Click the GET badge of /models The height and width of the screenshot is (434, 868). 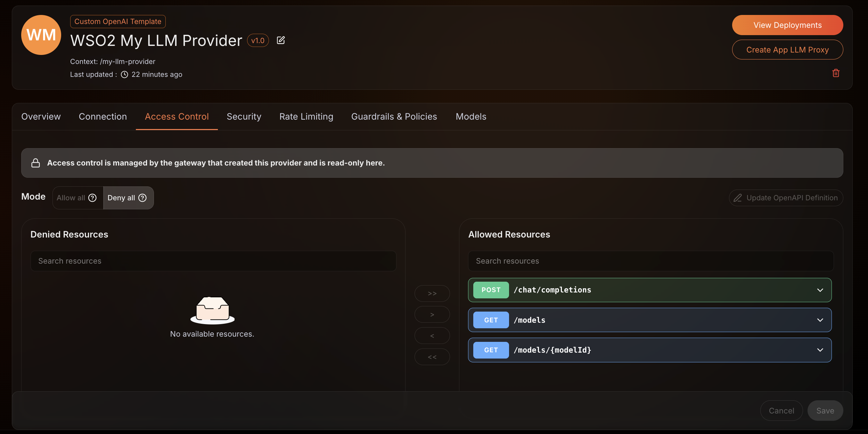click(x=491, y=320)
